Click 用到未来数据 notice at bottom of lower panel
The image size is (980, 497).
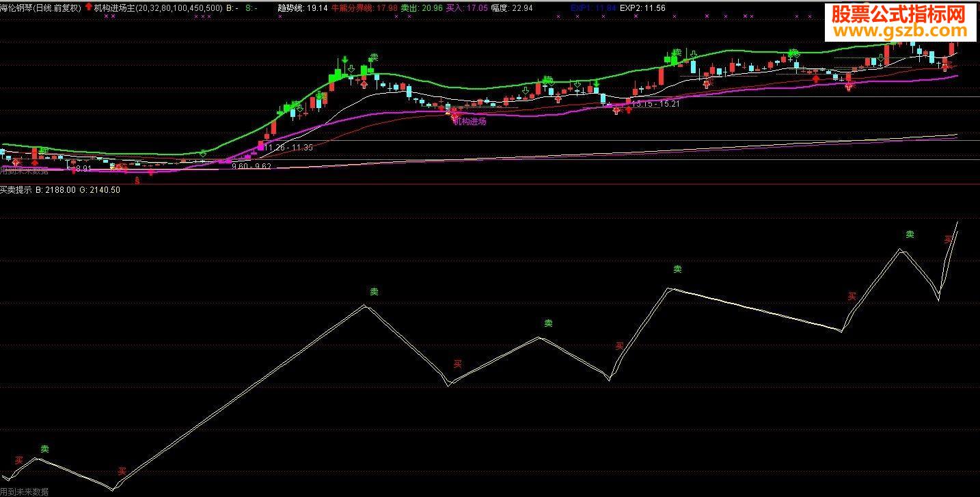coord(25,492)
